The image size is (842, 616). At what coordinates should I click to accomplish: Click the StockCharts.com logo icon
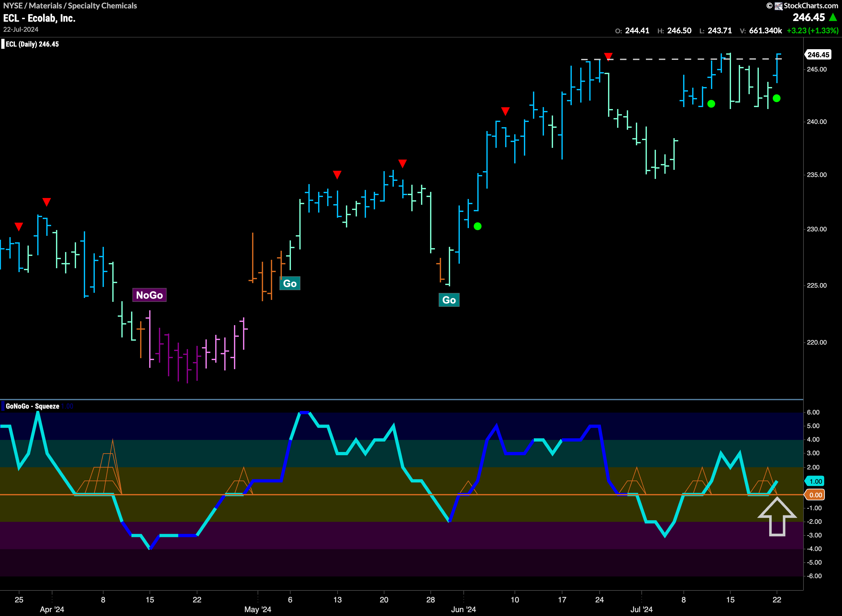[778, 5]
